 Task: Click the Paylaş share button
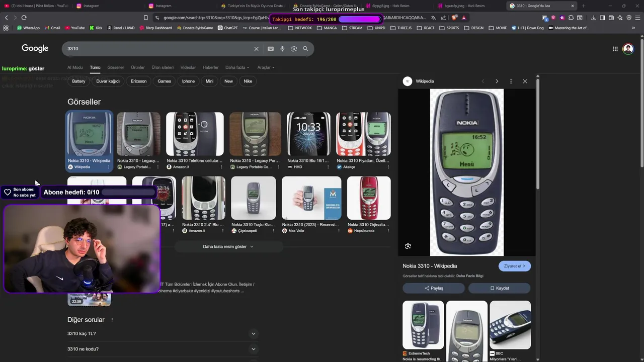click(x=434, y=288)
